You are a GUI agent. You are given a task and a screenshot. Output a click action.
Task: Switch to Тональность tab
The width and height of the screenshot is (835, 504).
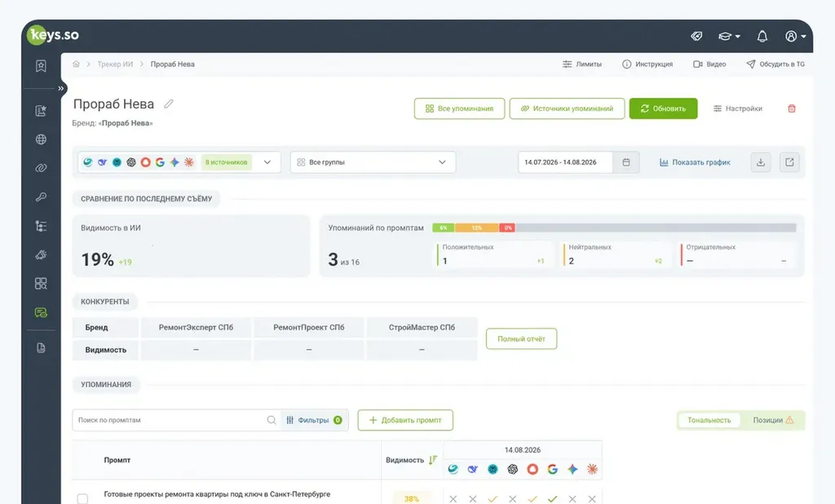point(709,420)
